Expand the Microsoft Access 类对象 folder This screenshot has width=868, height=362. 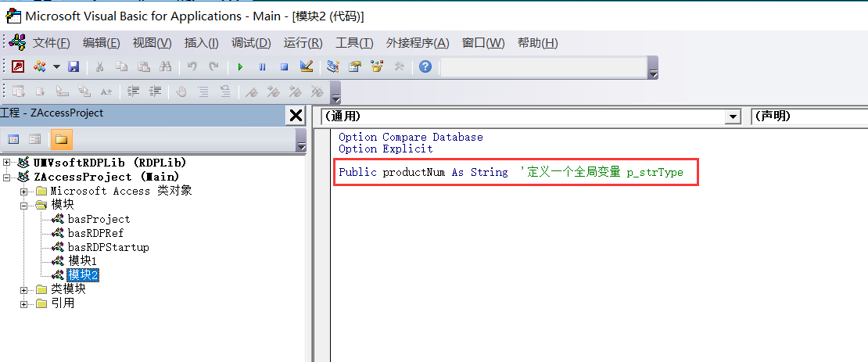coord(23,192)
